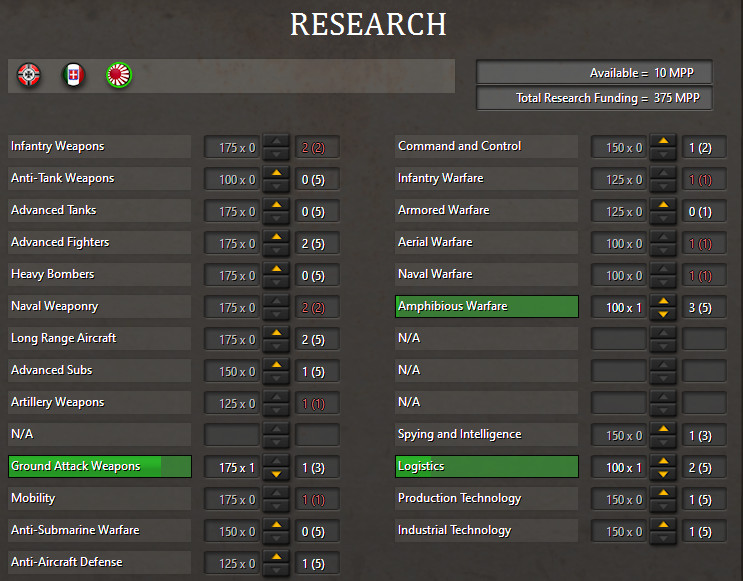This screenshot has height=581, width=743.
Task: Select the Command and Control research category
Action: coord(487,146)
